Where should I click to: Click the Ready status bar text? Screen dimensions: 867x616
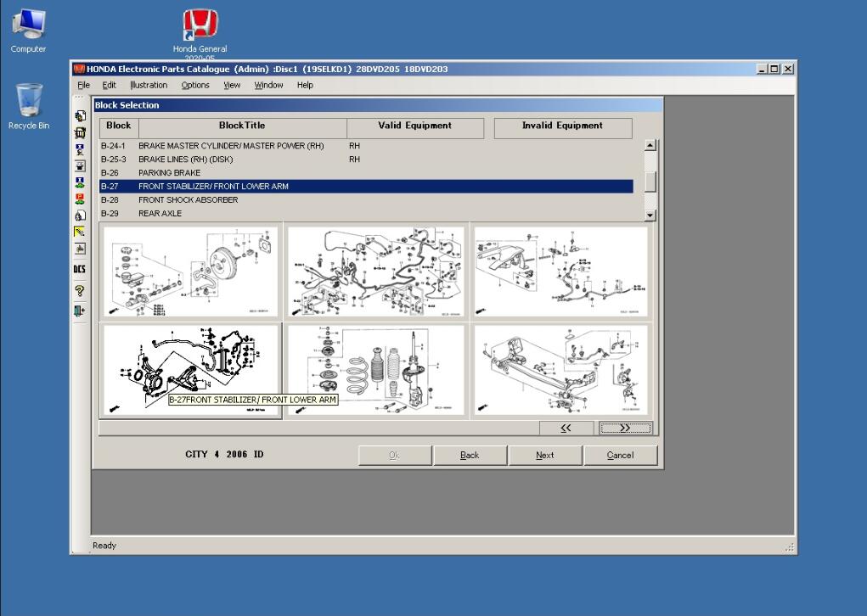point(104,546)
